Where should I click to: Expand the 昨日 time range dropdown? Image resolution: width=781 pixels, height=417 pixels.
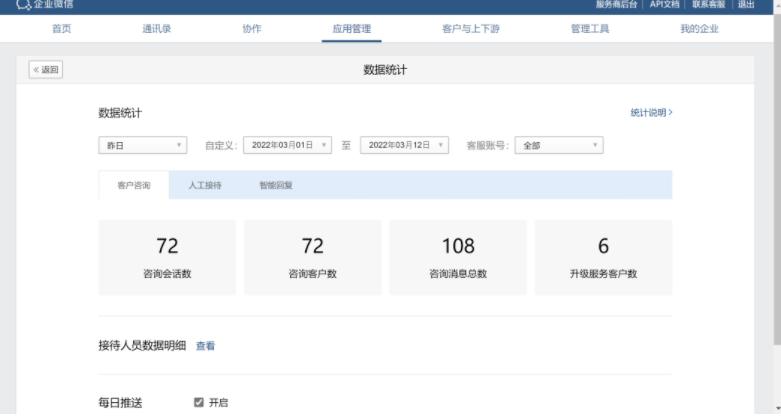(143, 145)
